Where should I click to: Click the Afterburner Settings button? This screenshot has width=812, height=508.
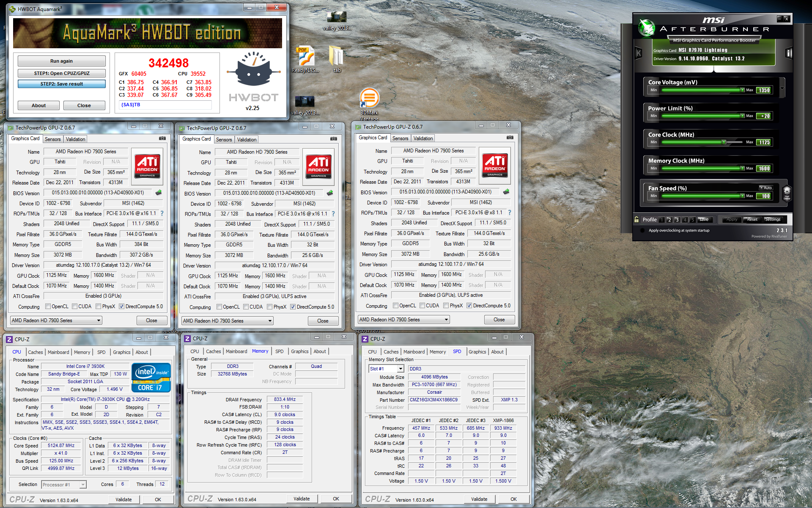pyautogui.click(x=773, y=219)
